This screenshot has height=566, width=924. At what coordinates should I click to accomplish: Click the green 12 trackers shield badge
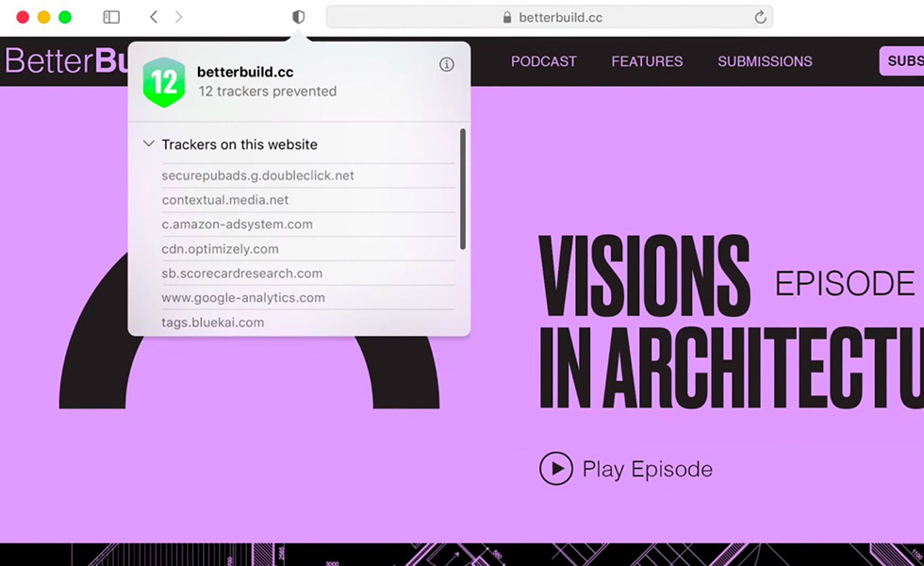coord(164,81)
